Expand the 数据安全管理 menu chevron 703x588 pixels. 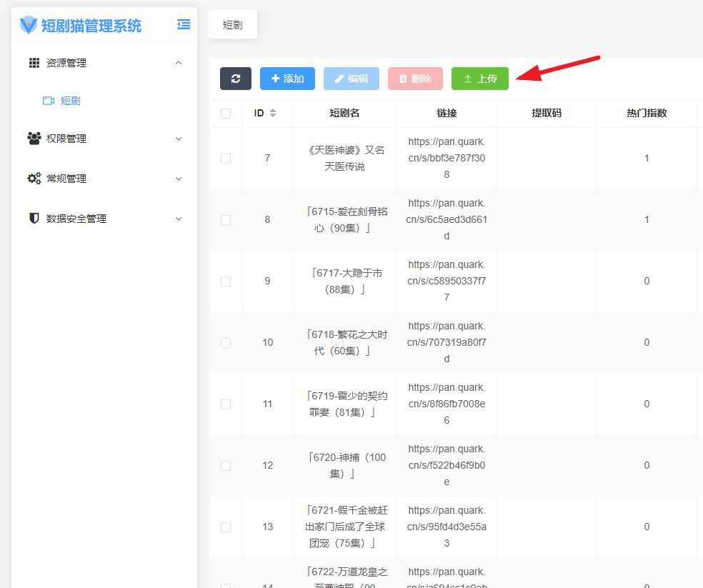coord(179,219)
